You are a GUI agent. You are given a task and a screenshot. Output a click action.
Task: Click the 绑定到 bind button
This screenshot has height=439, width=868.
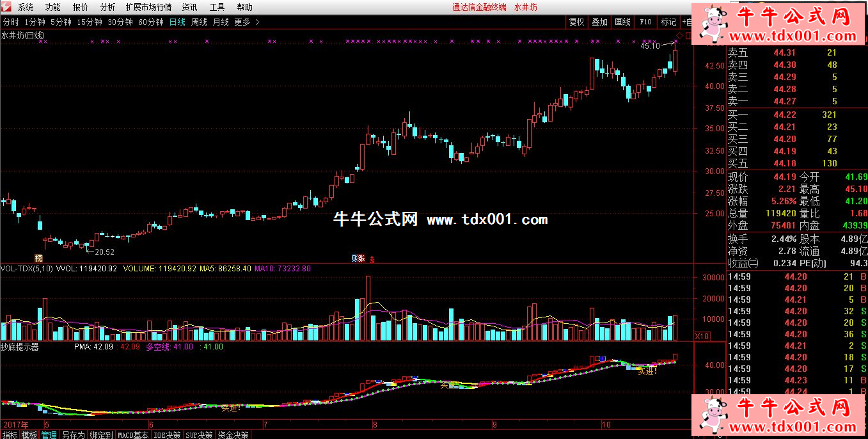[101, 435]
